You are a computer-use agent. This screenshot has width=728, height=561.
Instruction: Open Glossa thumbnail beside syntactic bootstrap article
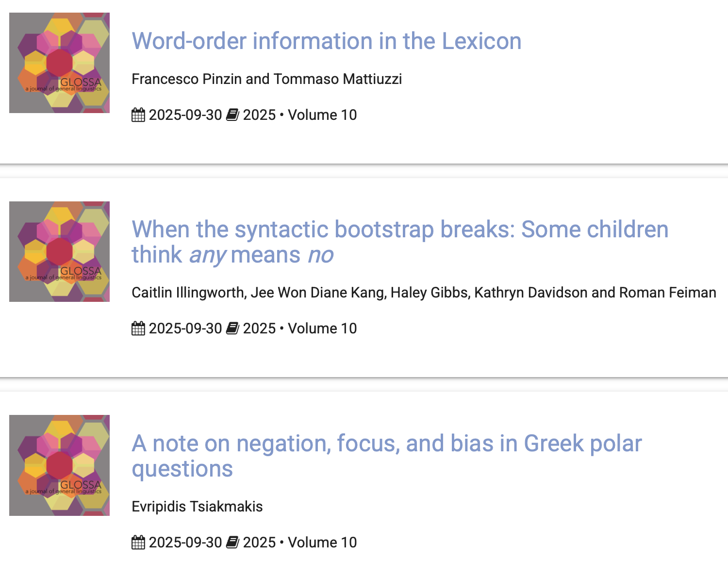(x=59, y=251)
